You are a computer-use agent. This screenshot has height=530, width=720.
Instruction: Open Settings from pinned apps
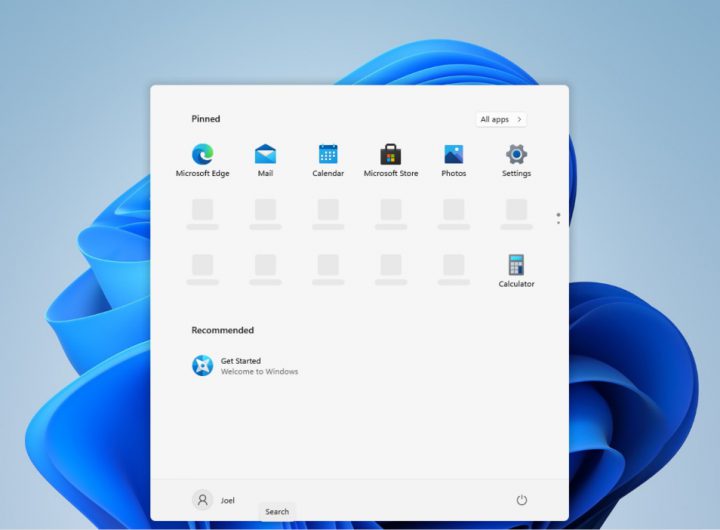point(516,155)
